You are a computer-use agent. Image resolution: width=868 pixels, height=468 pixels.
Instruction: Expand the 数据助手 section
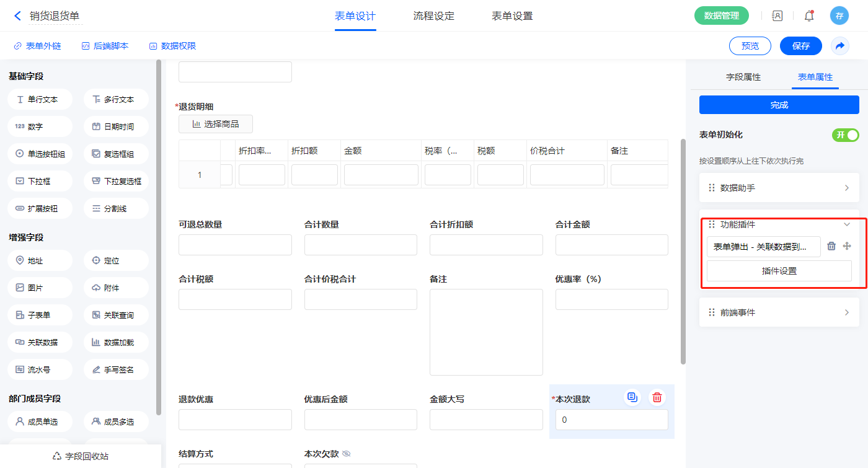point(779,188)
